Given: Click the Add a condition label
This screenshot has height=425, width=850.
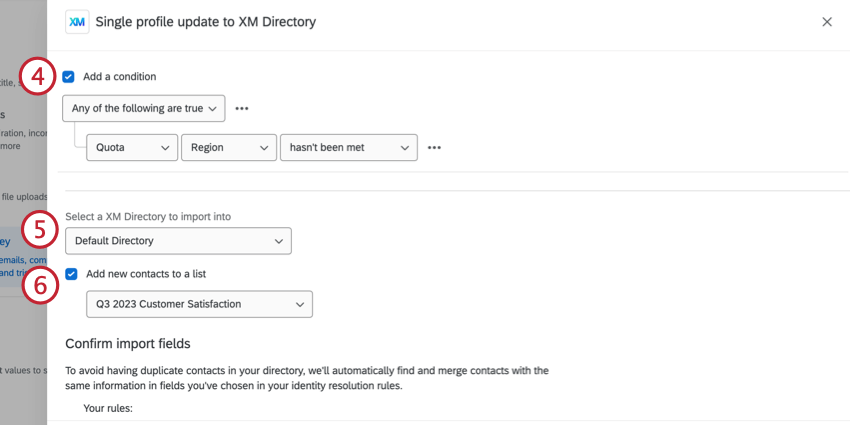Looking at the screenshot, I should click(120, 76).
